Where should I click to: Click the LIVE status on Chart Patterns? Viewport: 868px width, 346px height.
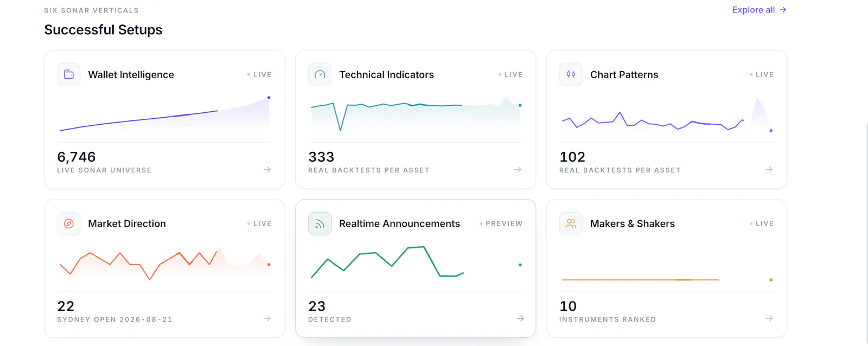(762, 74)
